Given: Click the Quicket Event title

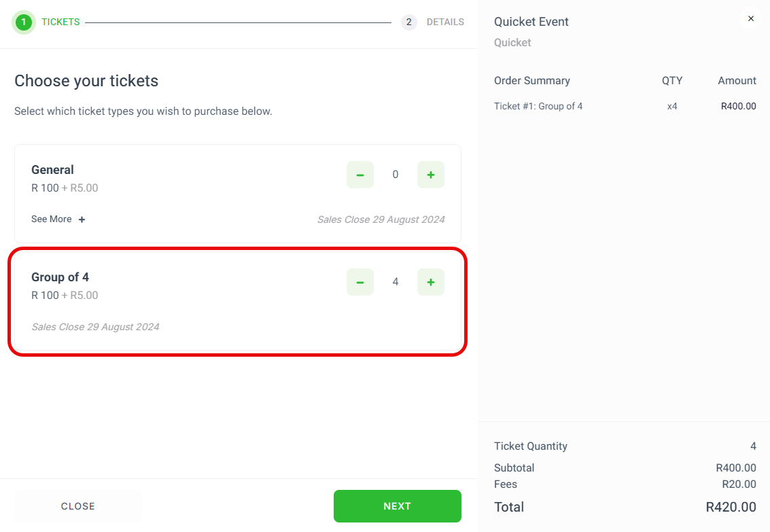Looking at the screenshot, I should [x=531, y=22].
